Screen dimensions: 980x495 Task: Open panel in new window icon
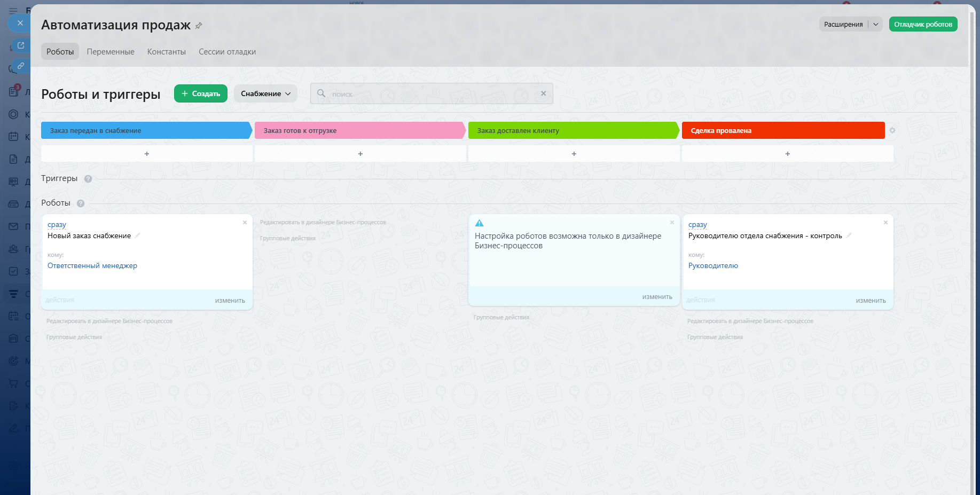tap(20, 45)
